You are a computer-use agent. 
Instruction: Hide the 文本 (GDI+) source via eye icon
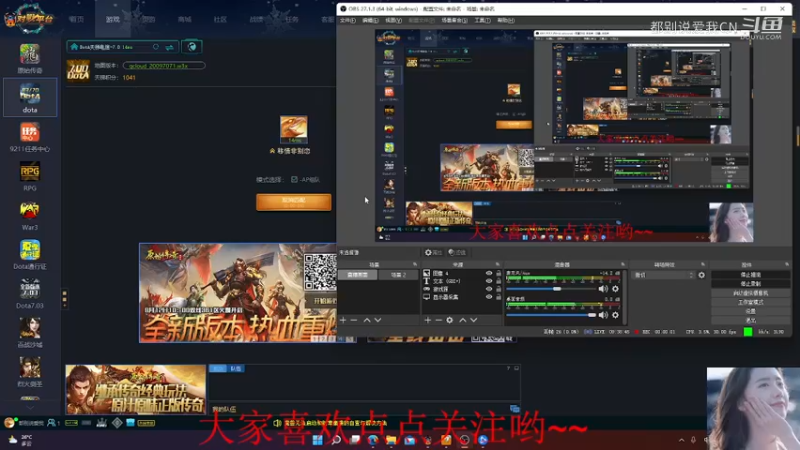(489, 281)
